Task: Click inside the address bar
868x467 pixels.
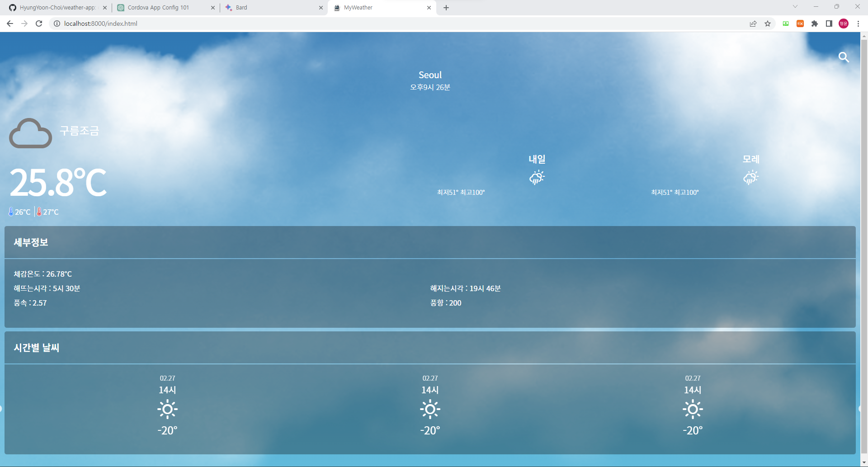Action: point(181,24)
